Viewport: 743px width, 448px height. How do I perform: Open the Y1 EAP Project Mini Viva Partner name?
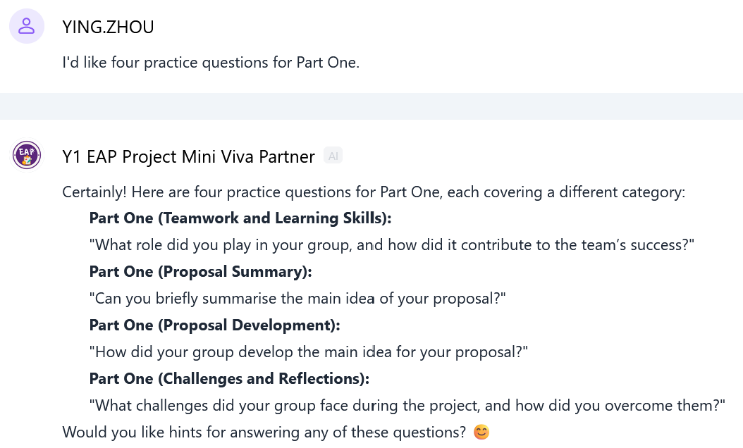188,157
